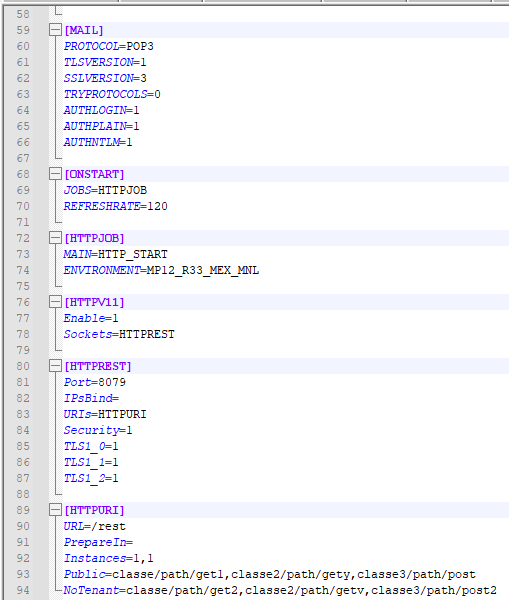Viewport: 509px width, 600px height.
Task: Collapse the [HTTPV11] section fold
Action: tap(55, 302)
